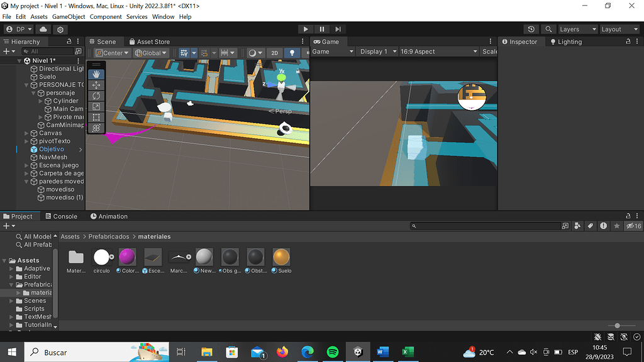
Task: Activate the Rotate tool
Action: pos(96,96)
